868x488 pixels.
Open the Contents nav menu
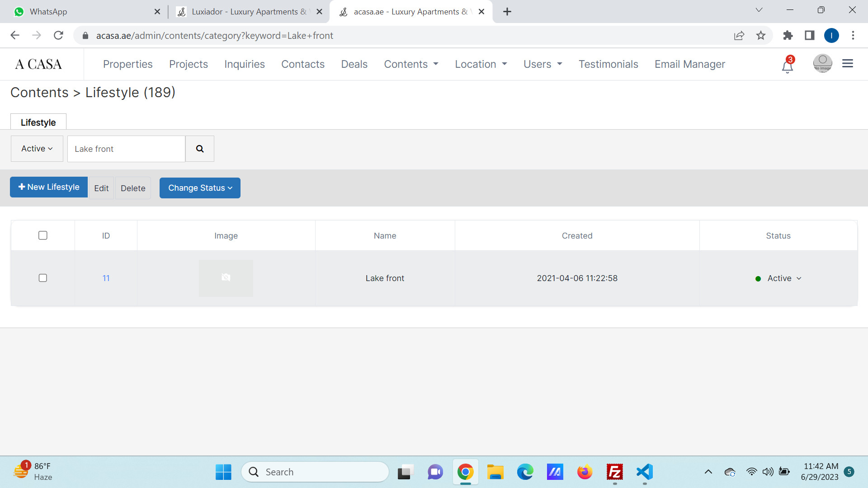(411, 64)
